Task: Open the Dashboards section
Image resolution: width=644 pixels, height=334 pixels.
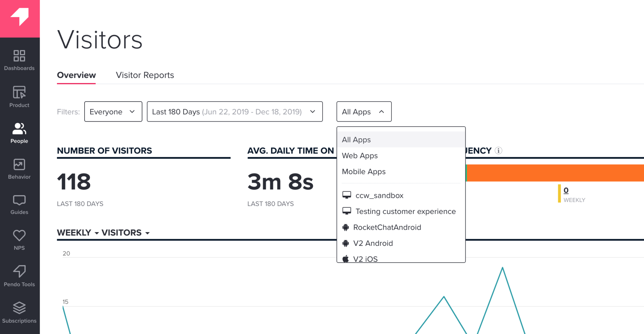Action: (x=19, y=60)
